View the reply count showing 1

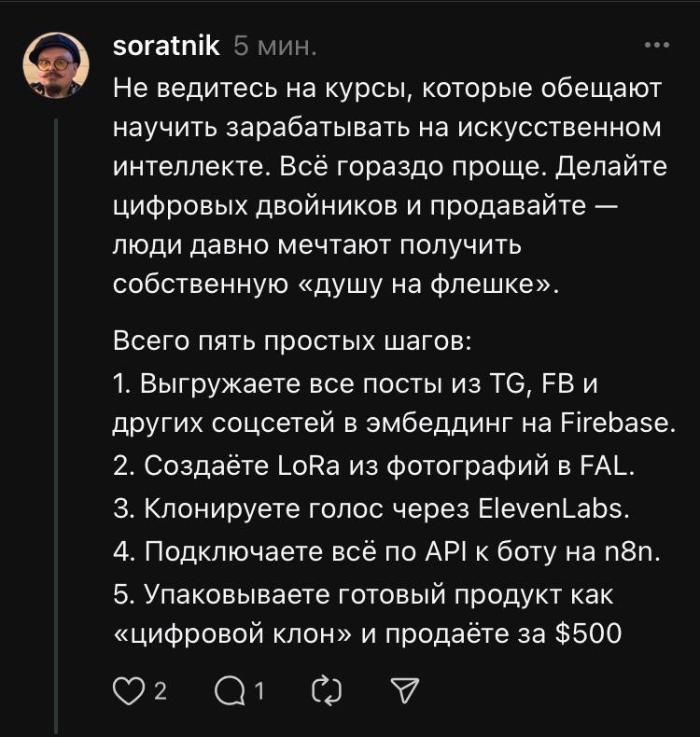259,691
